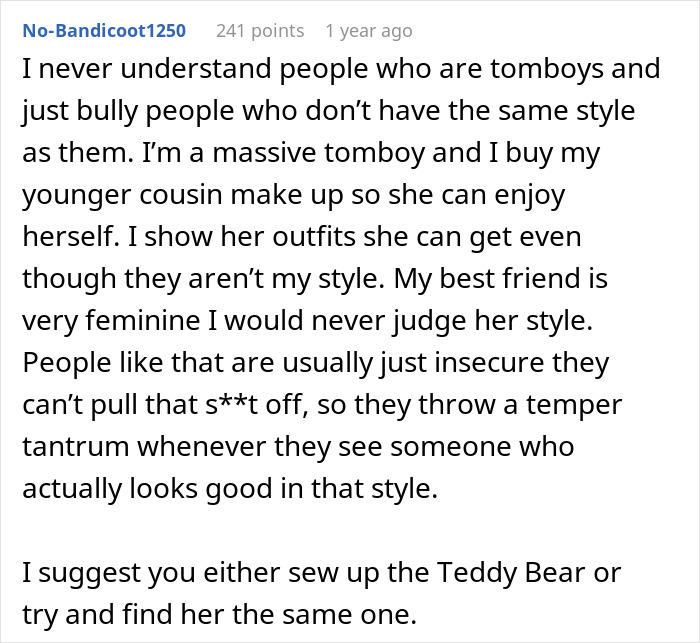The height and width of the screenshot is (643, 700).
Task: Click the word tantrum
Action: pos(75,447)
